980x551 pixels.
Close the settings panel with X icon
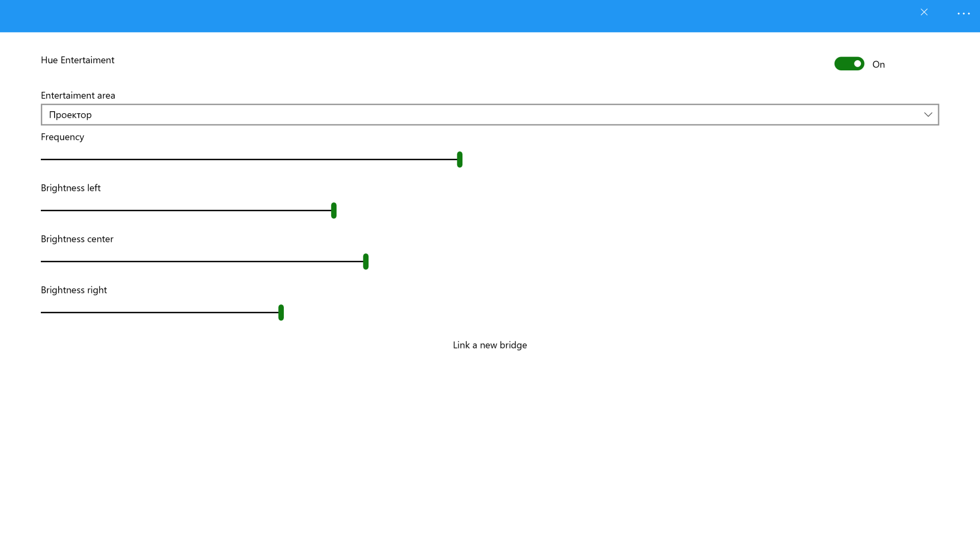924,12
